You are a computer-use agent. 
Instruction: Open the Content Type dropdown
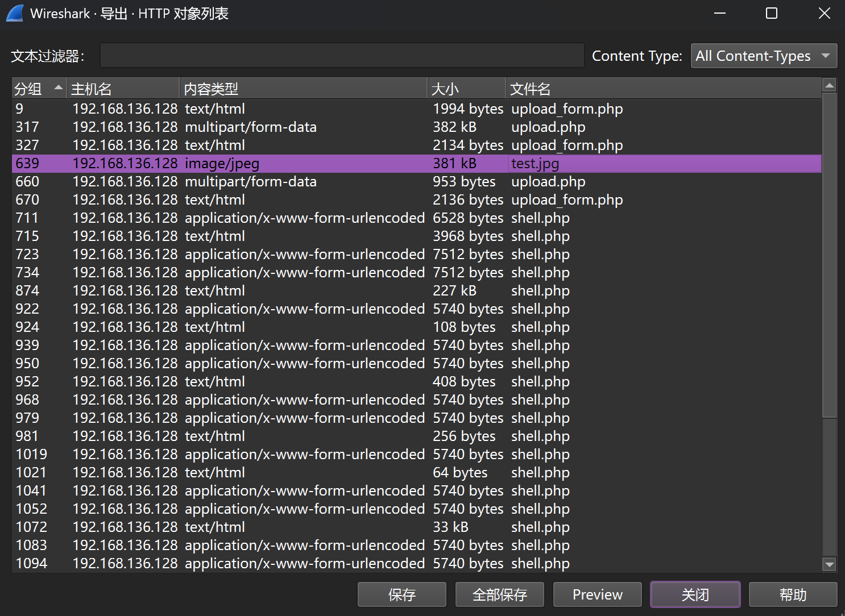(x=764, y=56)
